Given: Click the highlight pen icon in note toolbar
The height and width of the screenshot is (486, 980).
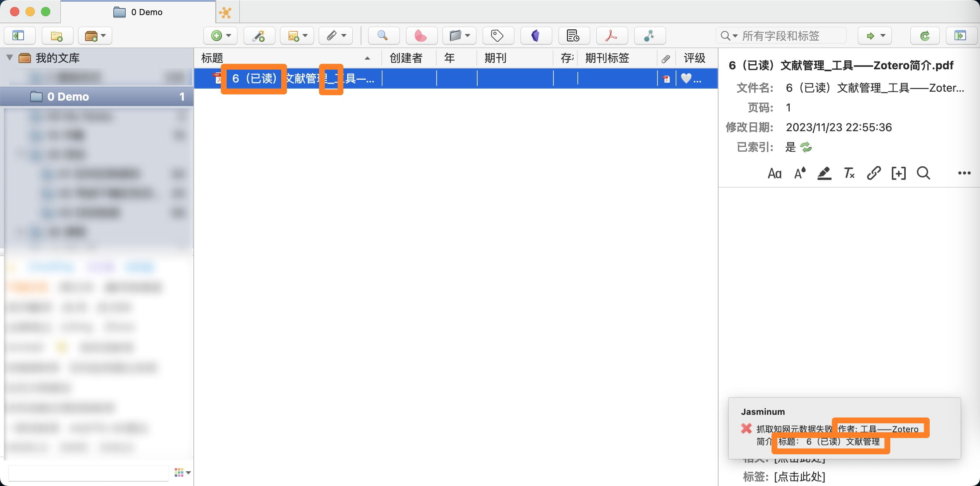Looking at the screenshot, I should pyautogui.click(x=824, y=173).
